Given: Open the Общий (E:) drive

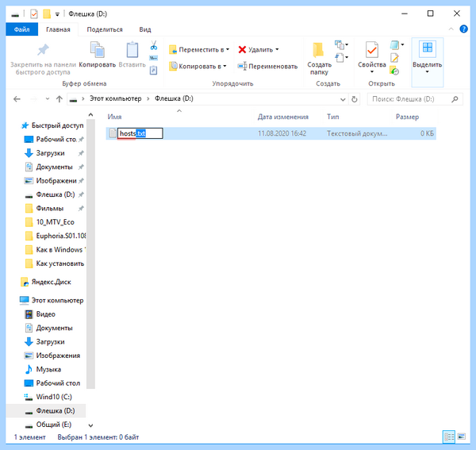Looking at the screenshot, I should tap(48, 425).
